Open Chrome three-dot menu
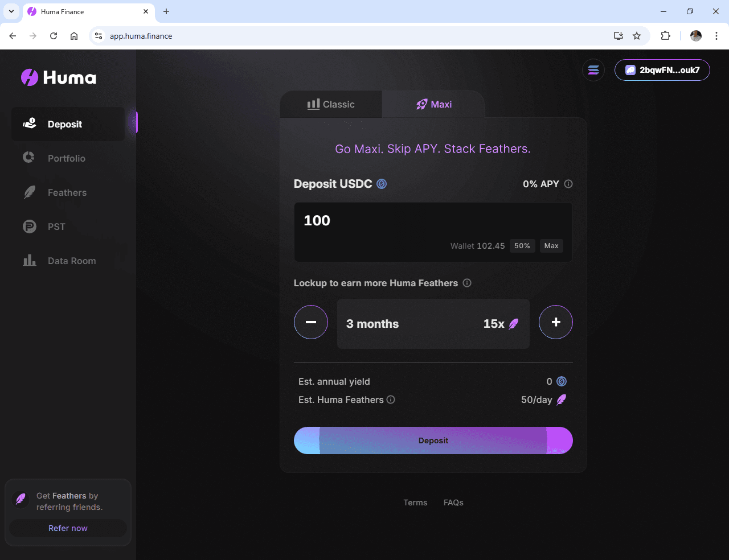Screen dimensions: 729x560 point(716,36)
